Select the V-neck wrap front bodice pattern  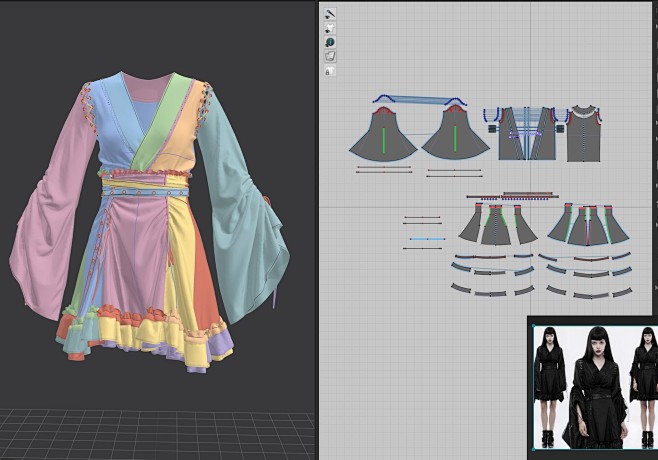[x=527, y=133]
